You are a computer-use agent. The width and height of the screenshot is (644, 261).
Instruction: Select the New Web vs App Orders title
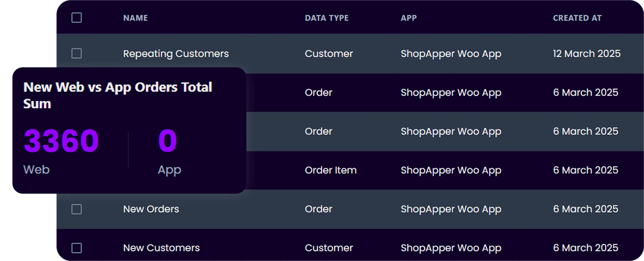[x=118, y=95]
